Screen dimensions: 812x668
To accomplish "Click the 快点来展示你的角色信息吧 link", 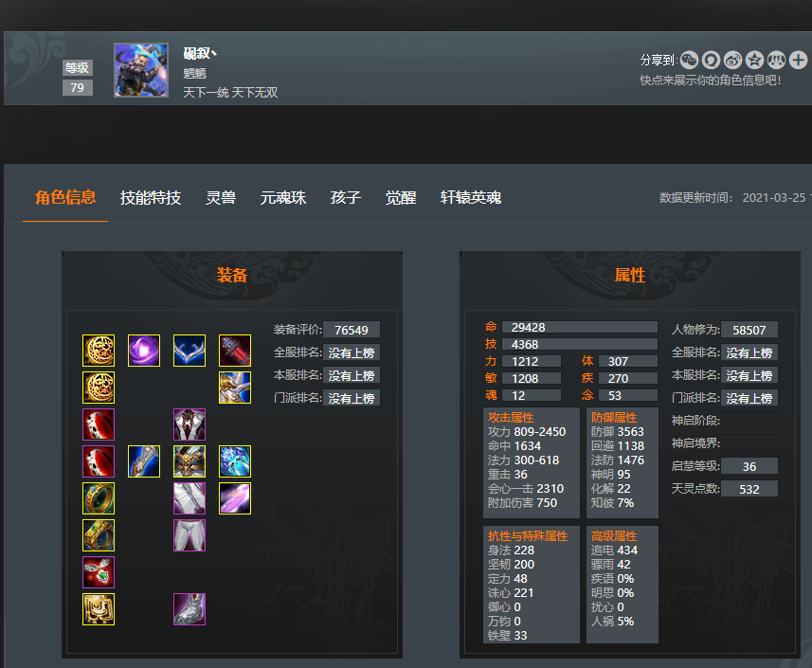I will pyautogui.click(x=710, y=81).
